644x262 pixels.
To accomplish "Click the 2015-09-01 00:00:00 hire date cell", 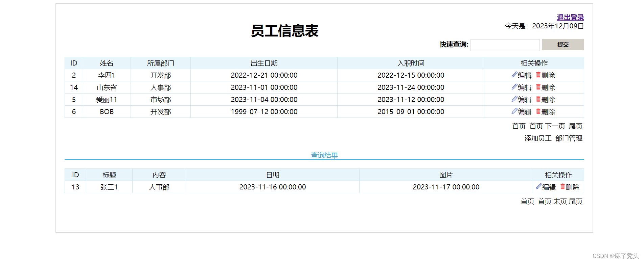I will 411,112.
